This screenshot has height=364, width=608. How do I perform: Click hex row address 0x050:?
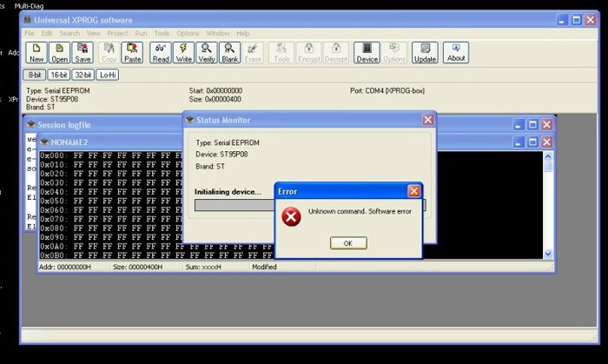click(54, 202)
